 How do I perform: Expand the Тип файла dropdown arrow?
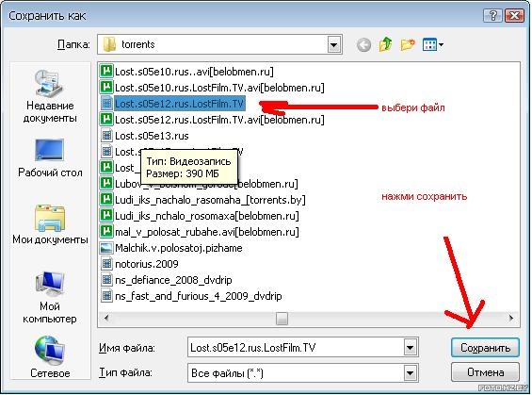(x=410, y=373)
